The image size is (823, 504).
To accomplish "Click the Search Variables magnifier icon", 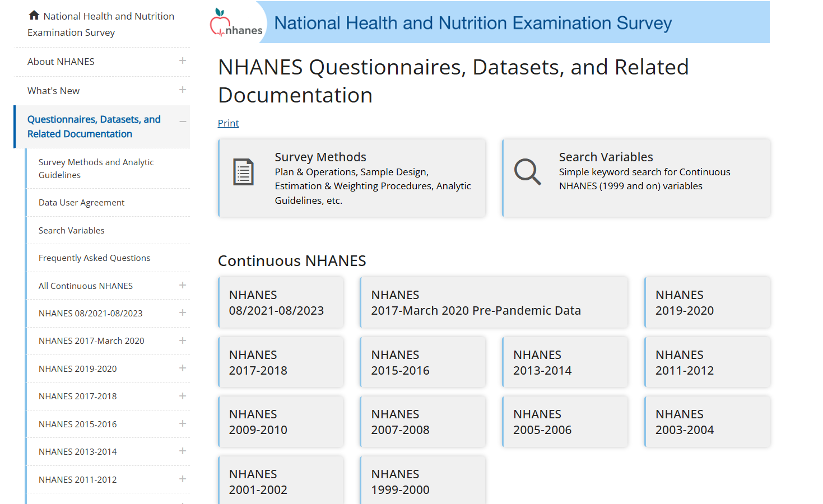I will (527, 172).
